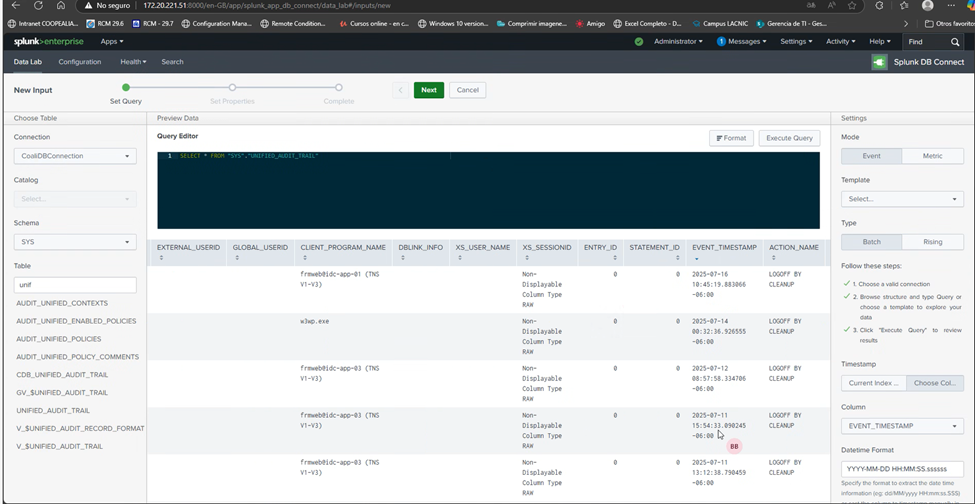This screenshot has width=975, height=504.
Task: Click the Splunk DB Connect app icon
Action: pyautogui.click(x=879, y=62)
